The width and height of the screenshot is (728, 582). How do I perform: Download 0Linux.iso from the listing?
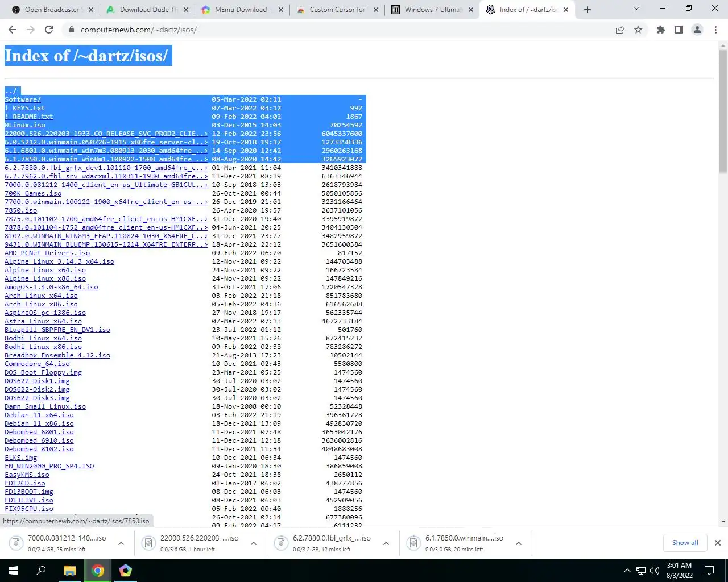tap(25, 125)
